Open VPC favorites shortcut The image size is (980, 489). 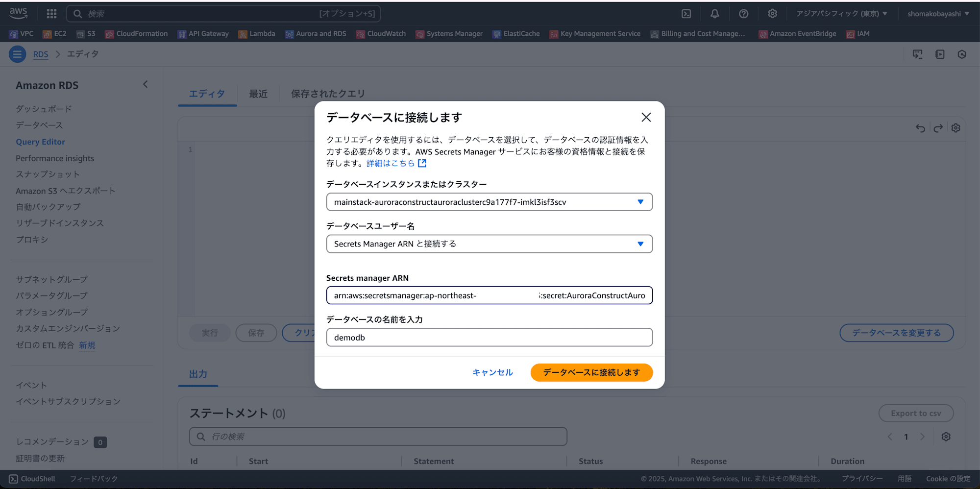21,34
